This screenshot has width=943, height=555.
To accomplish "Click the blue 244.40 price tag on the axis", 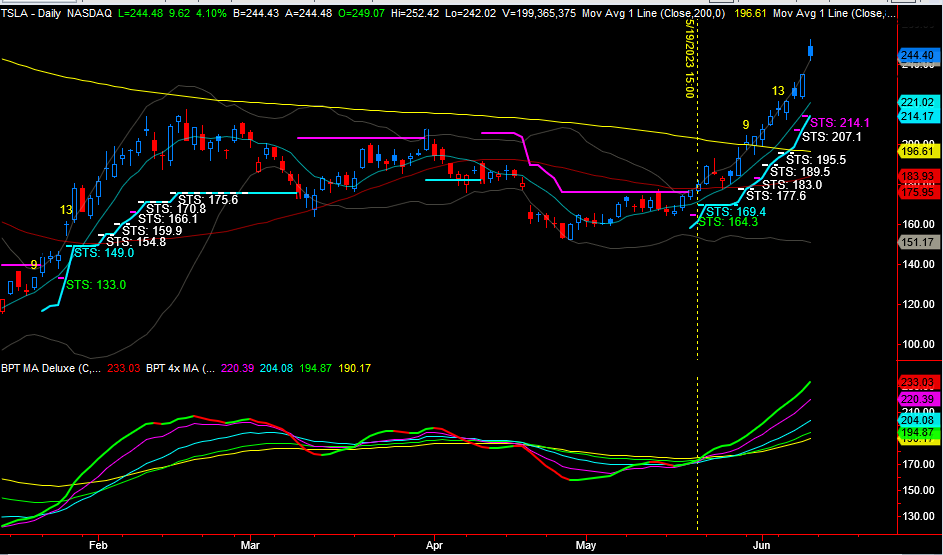I will coord(918,55).
